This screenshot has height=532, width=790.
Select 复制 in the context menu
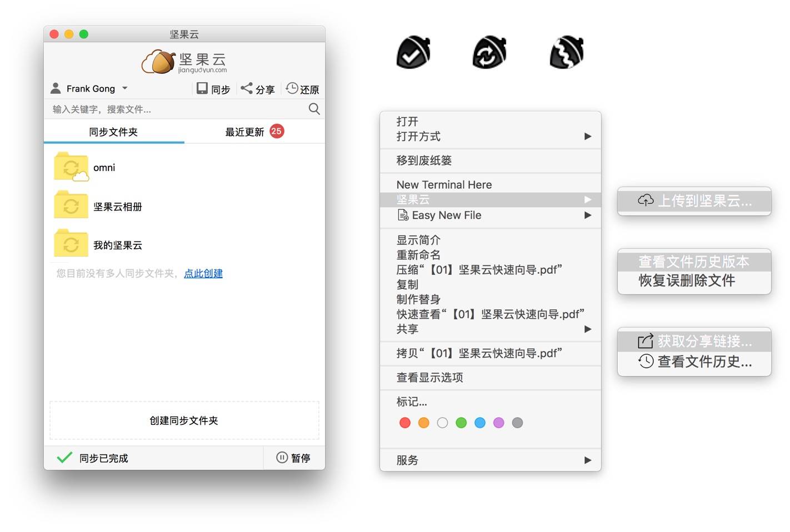pos(407,284)
